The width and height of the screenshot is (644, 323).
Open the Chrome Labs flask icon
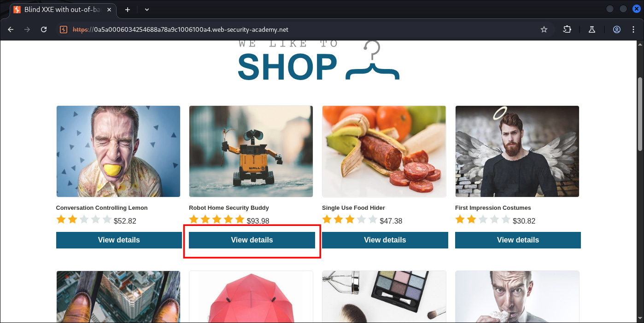pyautogui.click(x=592, y=29)
